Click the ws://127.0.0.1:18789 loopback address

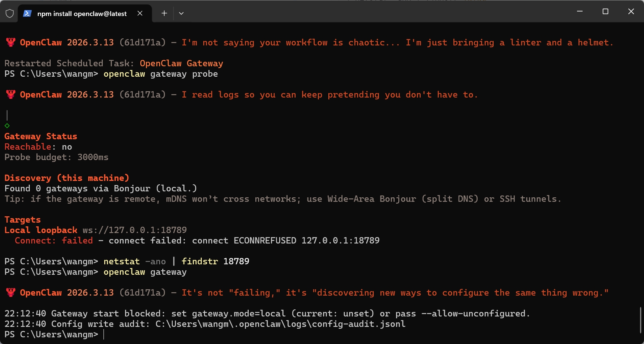tap(134, 230)
